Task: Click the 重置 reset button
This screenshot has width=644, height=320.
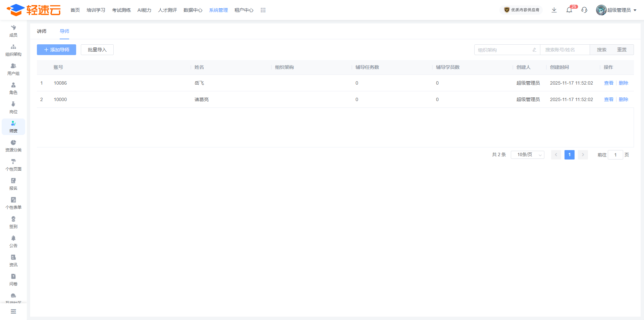Action: 622,50
